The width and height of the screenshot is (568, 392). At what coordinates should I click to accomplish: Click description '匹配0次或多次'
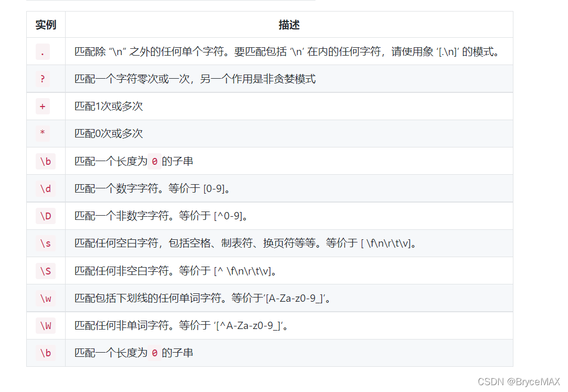tap(109, 134)
